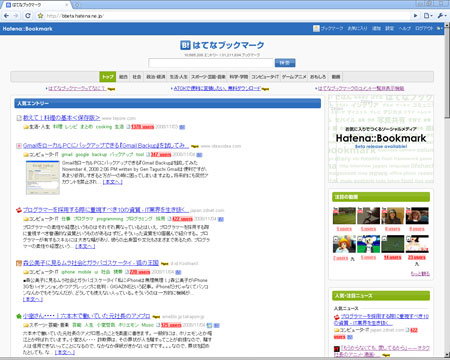Bookmark this page with the star icon
Screen dimensions: 450x360
(40, 16)
